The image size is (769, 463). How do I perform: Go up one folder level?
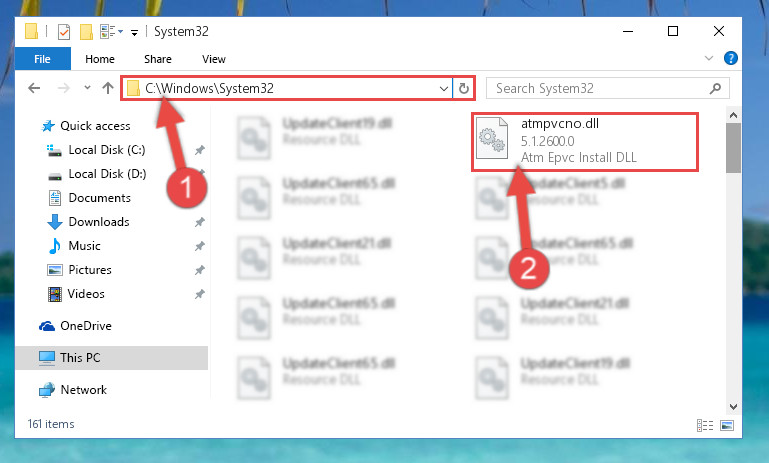pyautogui.click(x=108, y=88)
